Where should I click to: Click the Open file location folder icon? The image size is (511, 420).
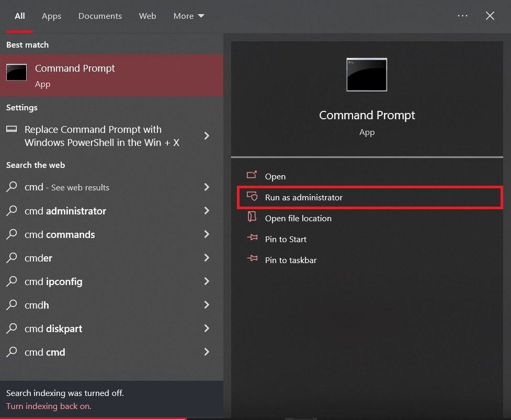pyautogui.click(x=252, y=218)
